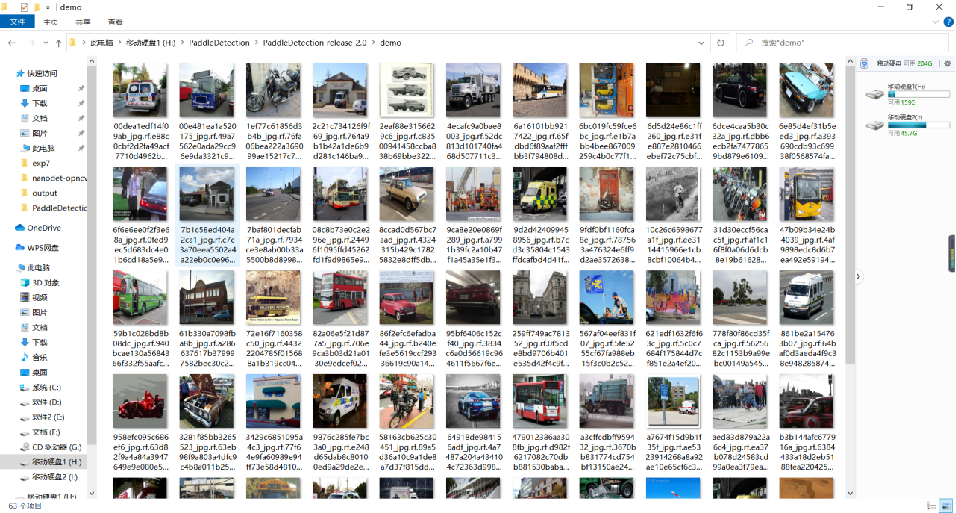Open the settings gear in the drive panel

pos(947,63)
